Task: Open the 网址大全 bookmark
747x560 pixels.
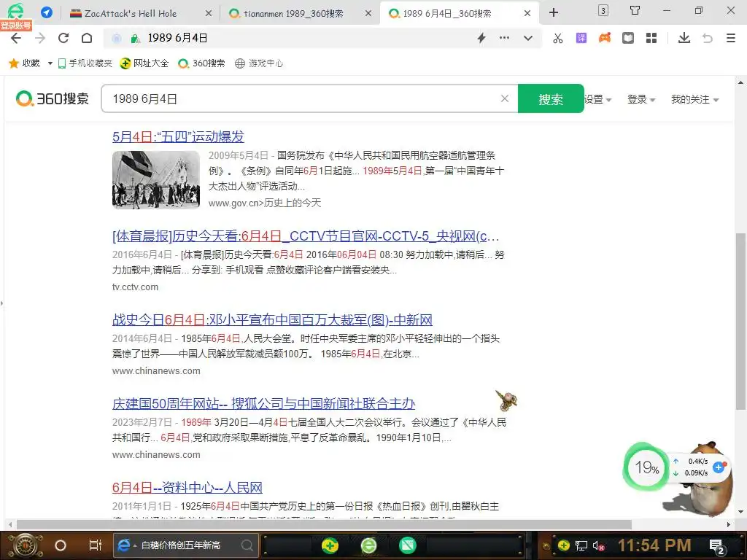Action: pyautogui.click(x=144, y=63)
